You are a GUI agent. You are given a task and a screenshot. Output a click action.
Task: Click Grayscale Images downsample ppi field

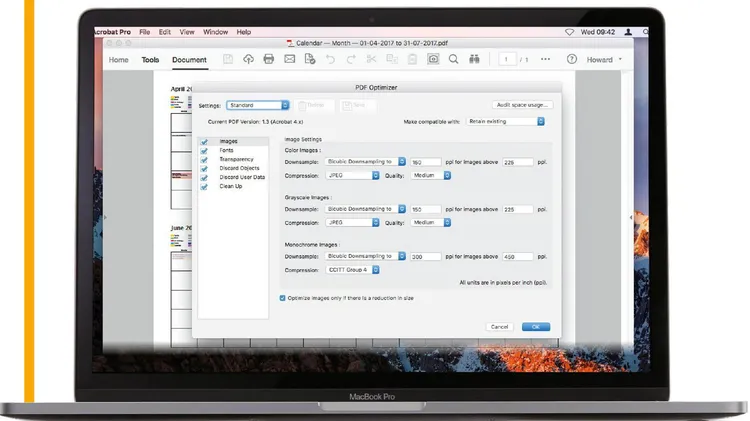(425, 209)
